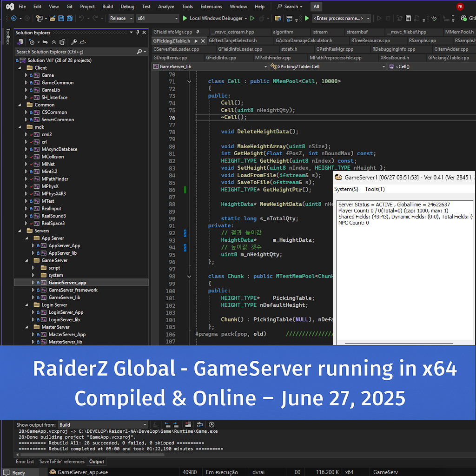Open System(S) menu in GameServer1 window

tap(346, 189)
